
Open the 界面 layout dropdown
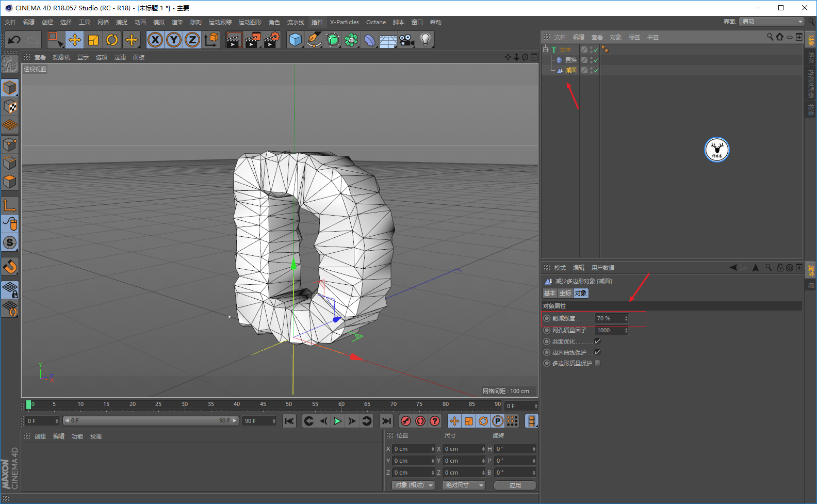772,22
